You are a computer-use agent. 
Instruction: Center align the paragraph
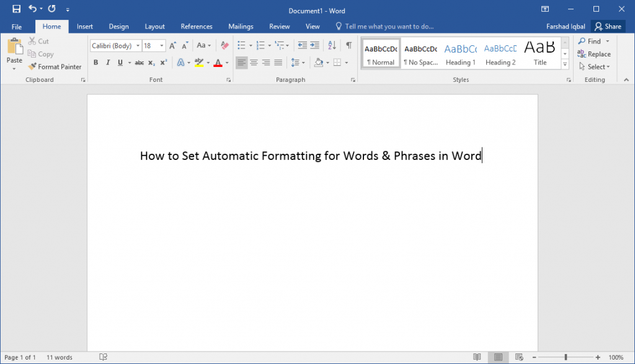tap(254, 62)
